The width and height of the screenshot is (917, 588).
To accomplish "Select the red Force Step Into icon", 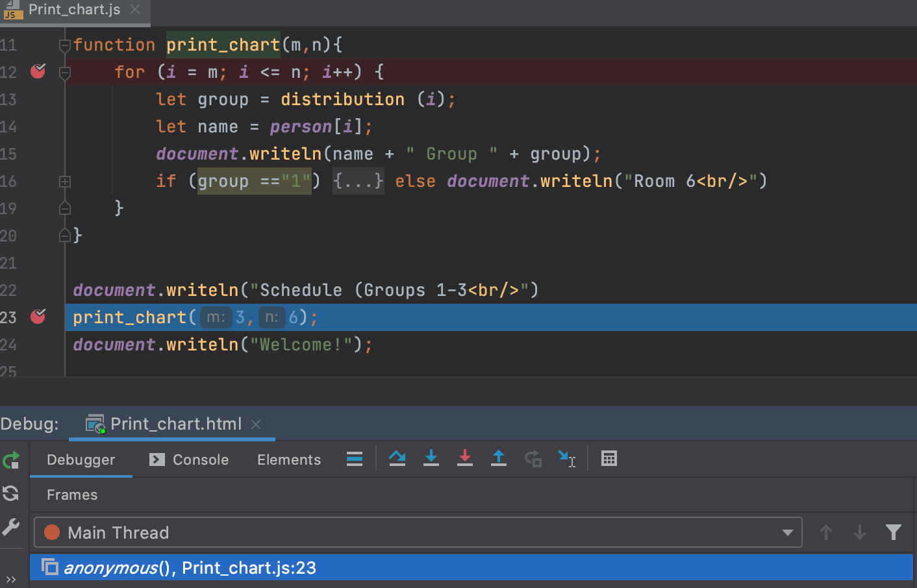I will 464,458.
